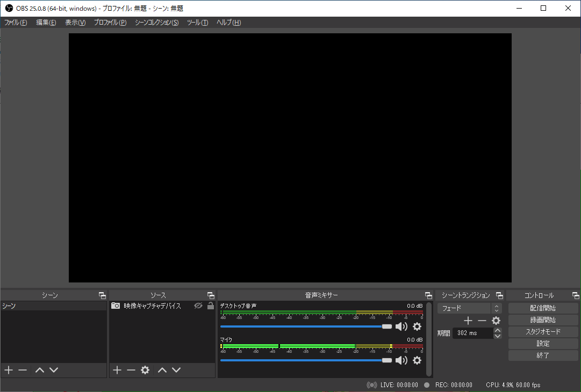
Task: Open 設定 from the controls panel
Action: point(543,344)
